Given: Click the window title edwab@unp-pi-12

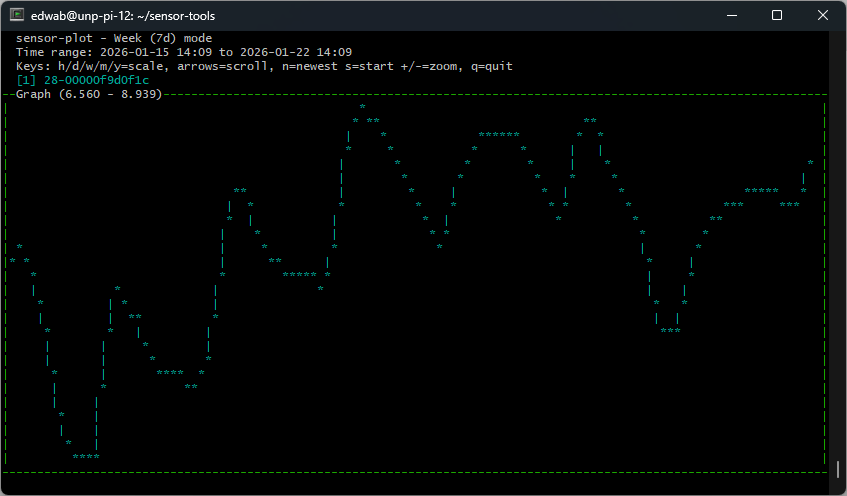Looking at the screenshot, I should 123,16.
